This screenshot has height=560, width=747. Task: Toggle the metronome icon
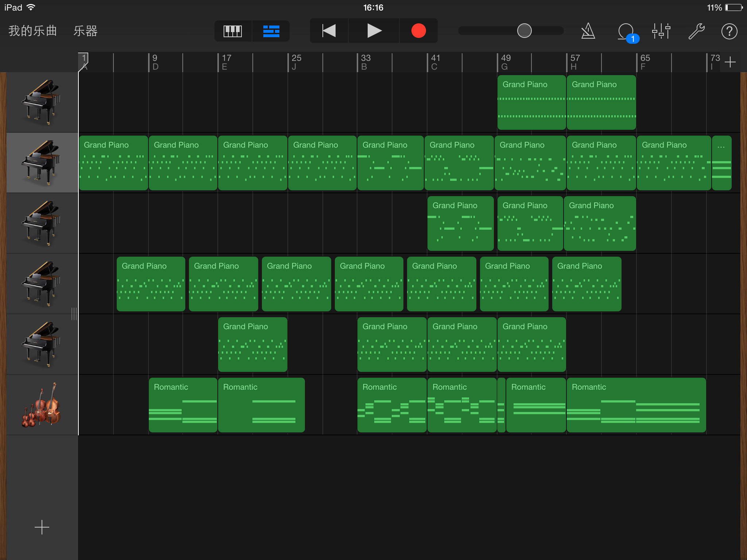[x=588, y=31]
